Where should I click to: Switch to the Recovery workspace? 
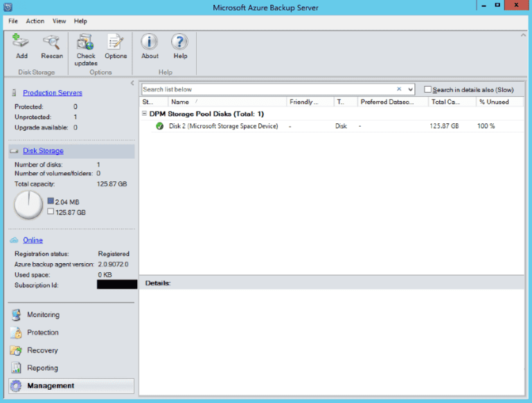42,350
